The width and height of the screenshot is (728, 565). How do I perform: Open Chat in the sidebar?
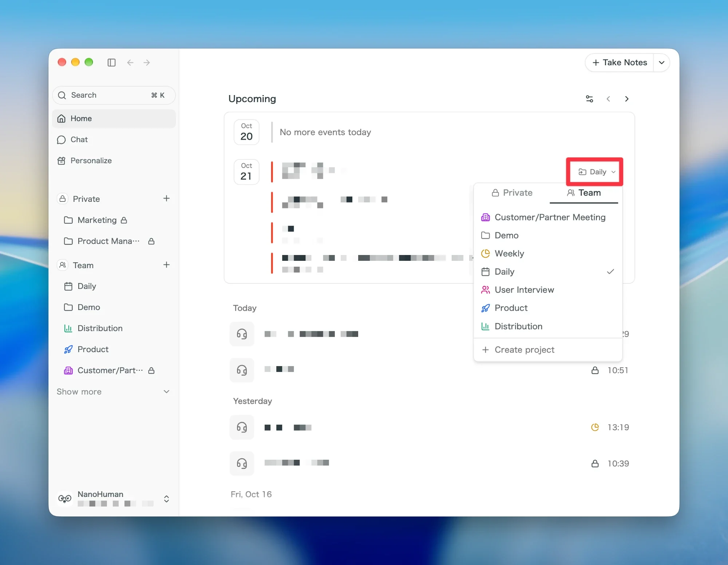[x=114, y=140]
